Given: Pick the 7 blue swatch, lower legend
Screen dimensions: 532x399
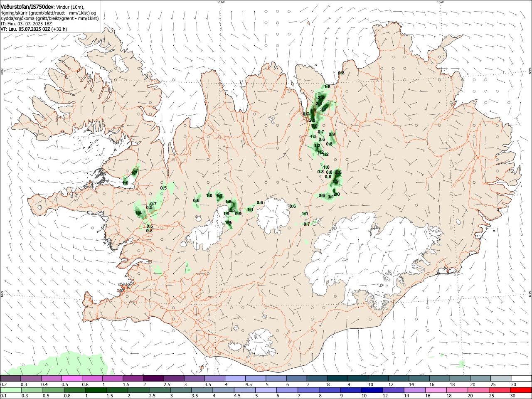Looking at the screenshot, I should pos(308,390).
